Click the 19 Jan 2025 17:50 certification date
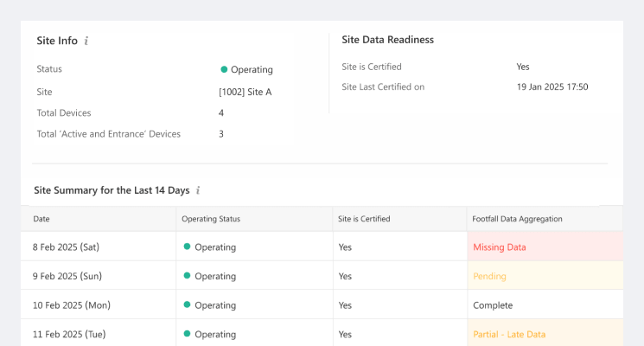The image size is (644, 346). click(552, 87)
